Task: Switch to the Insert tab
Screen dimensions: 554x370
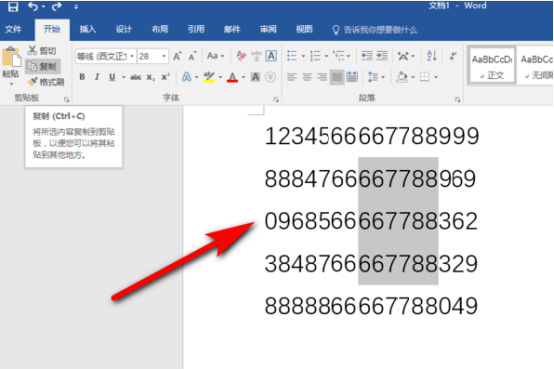Action: point(88,29)
